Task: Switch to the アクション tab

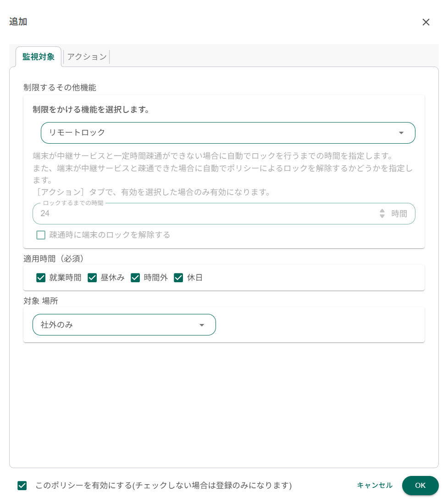Action: [86, 56]
